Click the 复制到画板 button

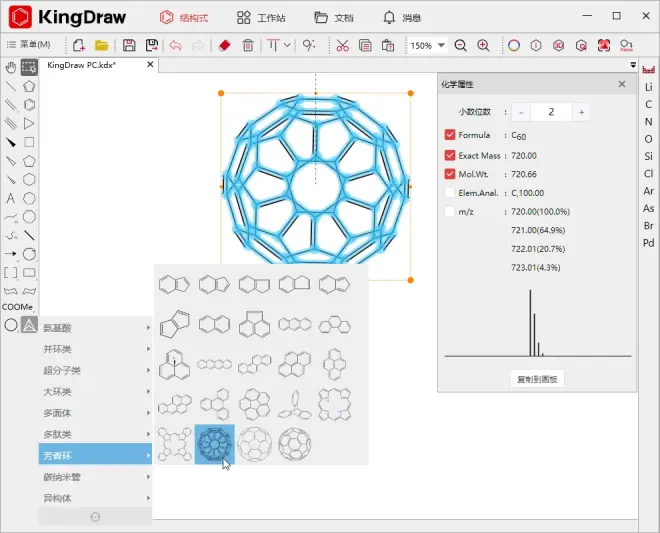[537, 379]
